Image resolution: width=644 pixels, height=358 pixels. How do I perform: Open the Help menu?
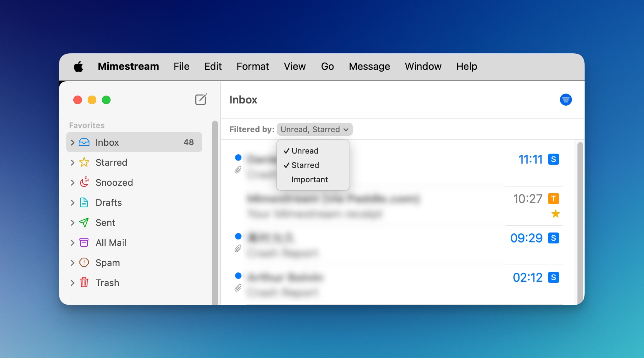click(467, 66)
